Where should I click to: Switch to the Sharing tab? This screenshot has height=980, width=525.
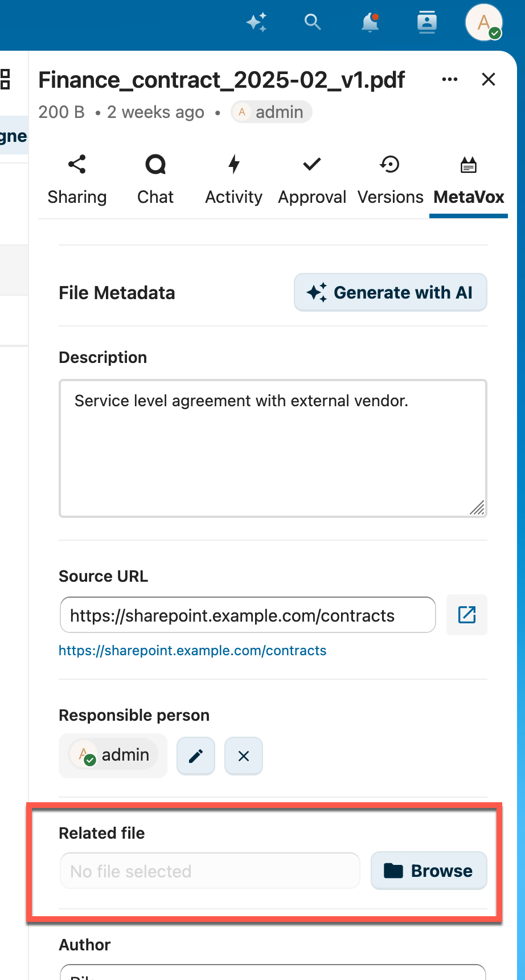coord(77,180)
